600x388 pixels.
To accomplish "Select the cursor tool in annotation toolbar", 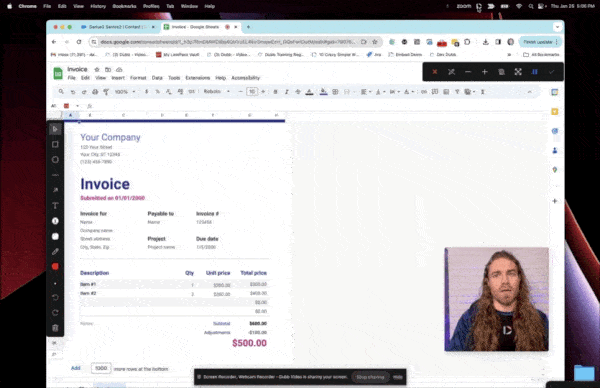I will click(x=55, y=129).
